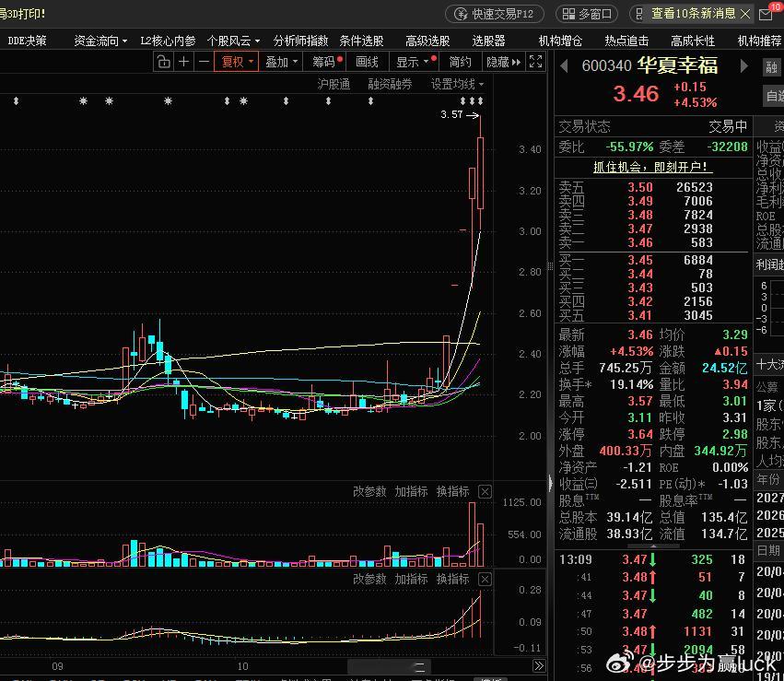Select 画线 drawing tool
Image resolution: width=784 pixels, height=681 pixels.
[367, 62]
